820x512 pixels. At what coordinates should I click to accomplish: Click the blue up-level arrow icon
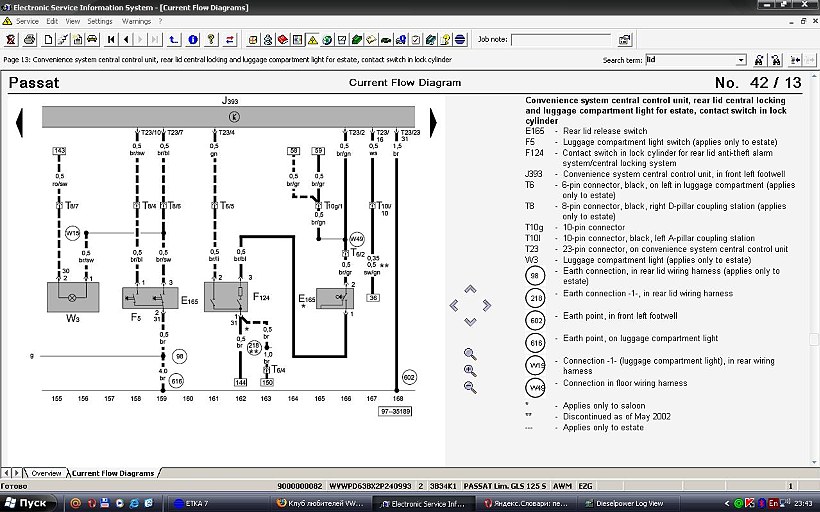click(174, 39)
